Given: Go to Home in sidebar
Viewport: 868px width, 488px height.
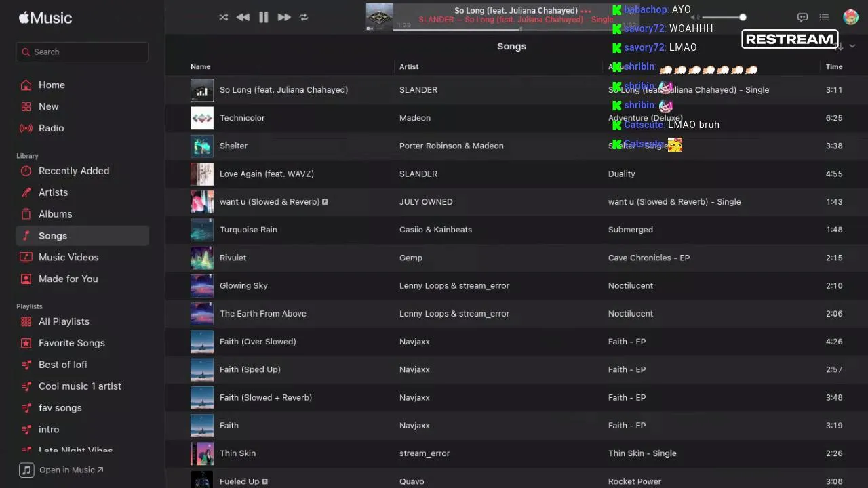Looking at the screenshot, I should click(82, 85).
